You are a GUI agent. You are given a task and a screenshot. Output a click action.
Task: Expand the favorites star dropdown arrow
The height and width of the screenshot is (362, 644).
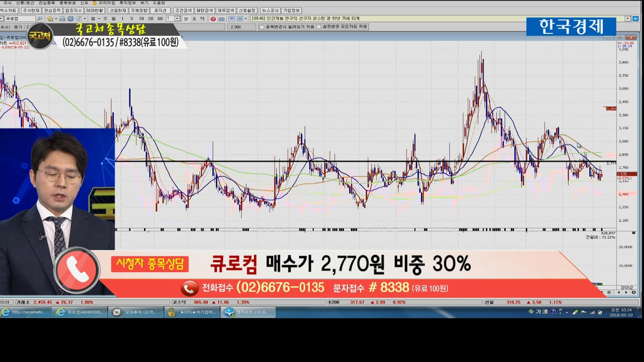(55, 19)
